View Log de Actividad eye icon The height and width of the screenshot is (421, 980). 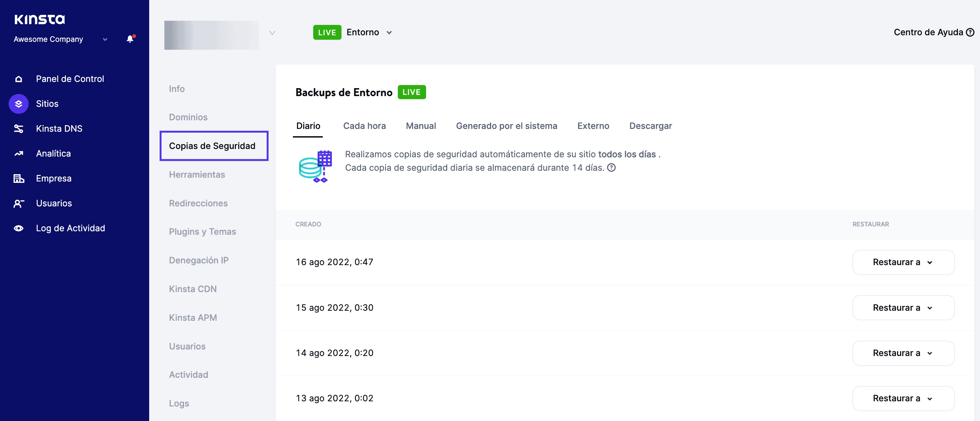coord(19,228)
